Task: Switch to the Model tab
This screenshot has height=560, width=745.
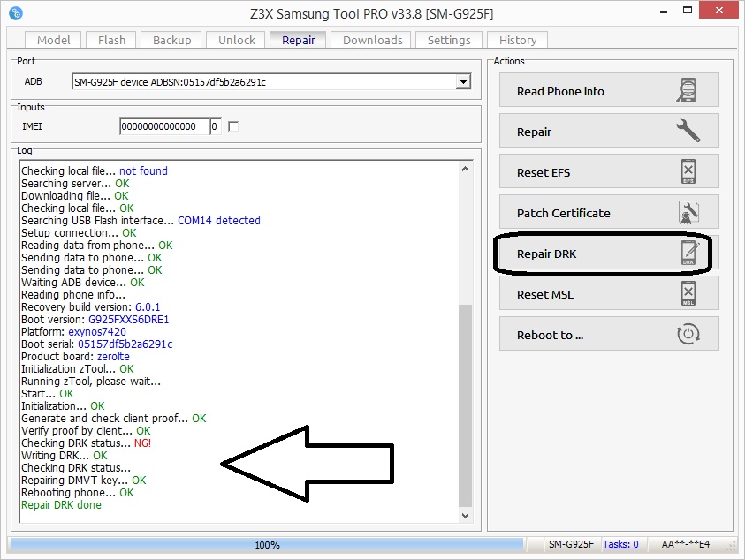Action: click(x=53, y=40)
